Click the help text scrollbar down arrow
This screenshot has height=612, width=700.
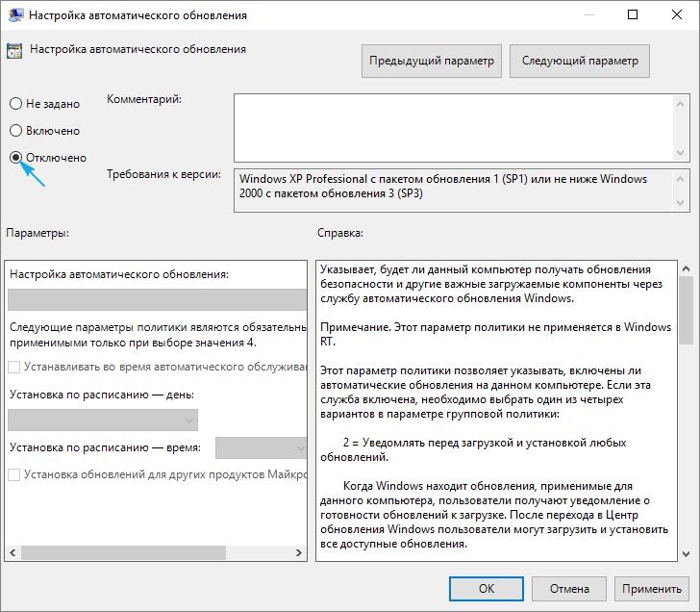pyautogui.click(x=686, y=553)
